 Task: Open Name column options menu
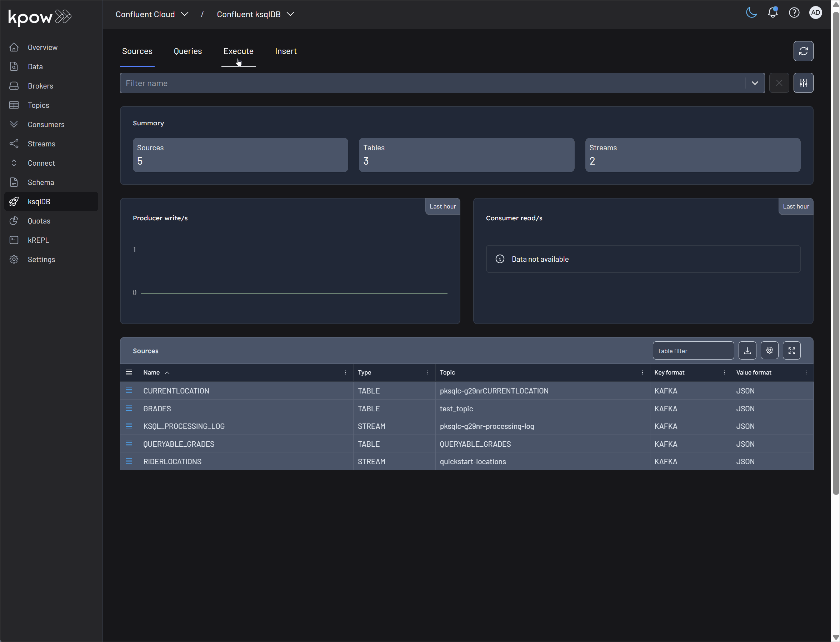tap(346, 372)
